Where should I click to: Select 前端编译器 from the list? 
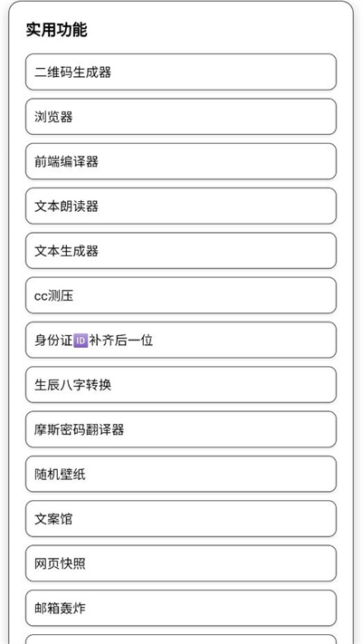tap(181, 161)
